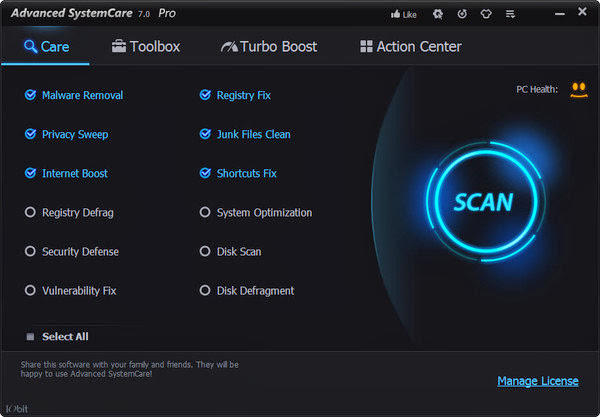The image size is (600, 417).
Task: Toggle the Select All checkbox
Action: [x=30, y=337]
